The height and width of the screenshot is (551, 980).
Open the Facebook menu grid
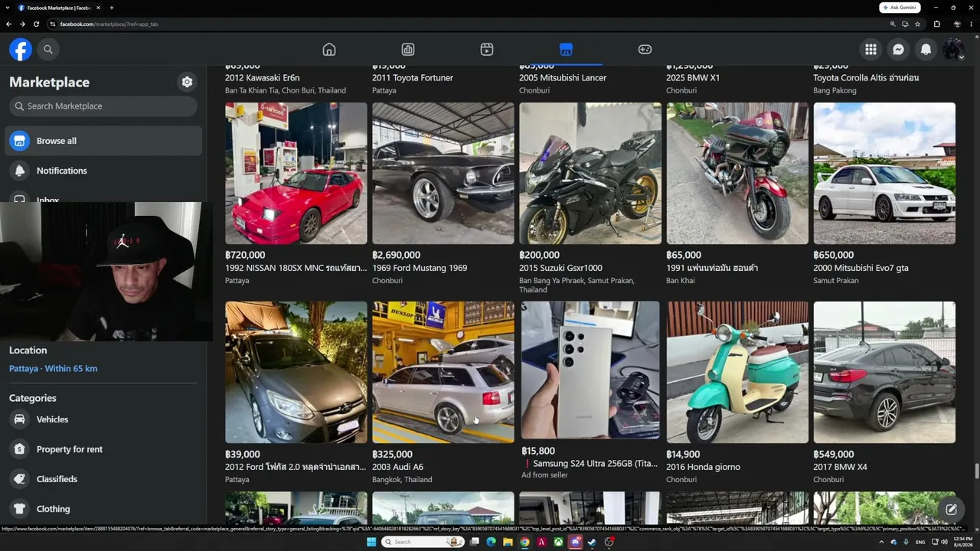[871, 49]
